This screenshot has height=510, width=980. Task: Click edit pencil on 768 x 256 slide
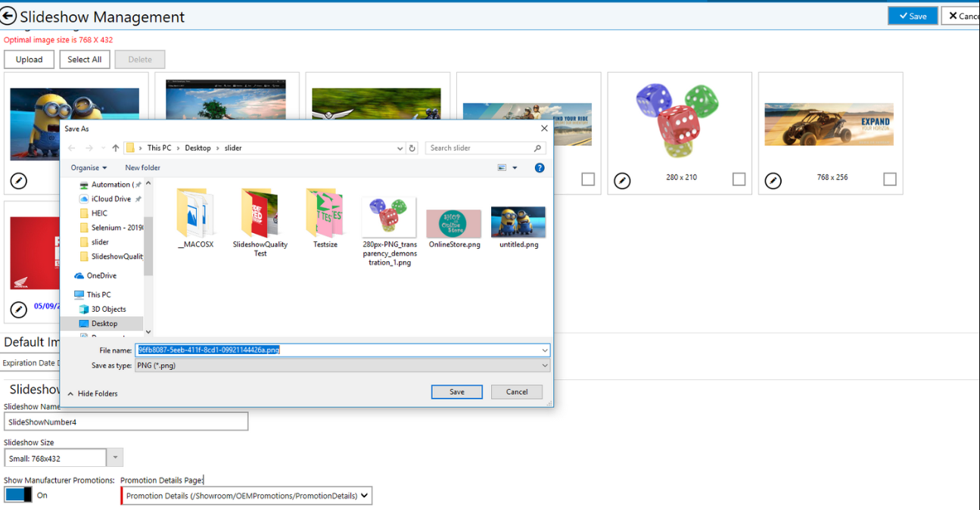click(x=773, y=181)
